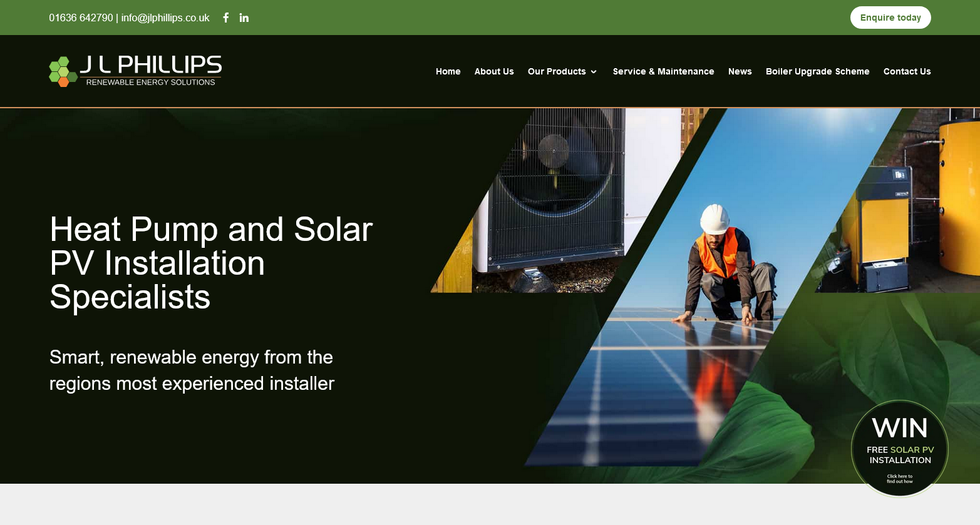Open the News section

pyautogui.click(x=740, y=71)
